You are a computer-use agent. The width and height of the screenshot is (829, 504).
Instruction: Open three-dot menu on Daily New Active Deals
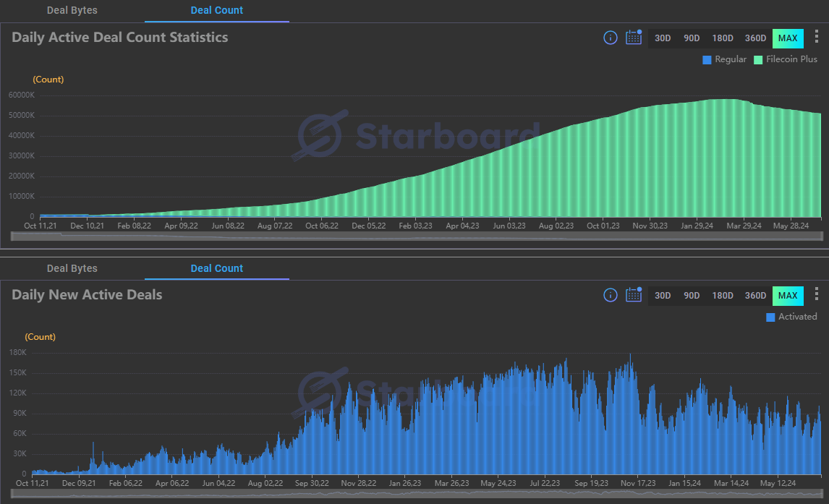tap(817, 294)
